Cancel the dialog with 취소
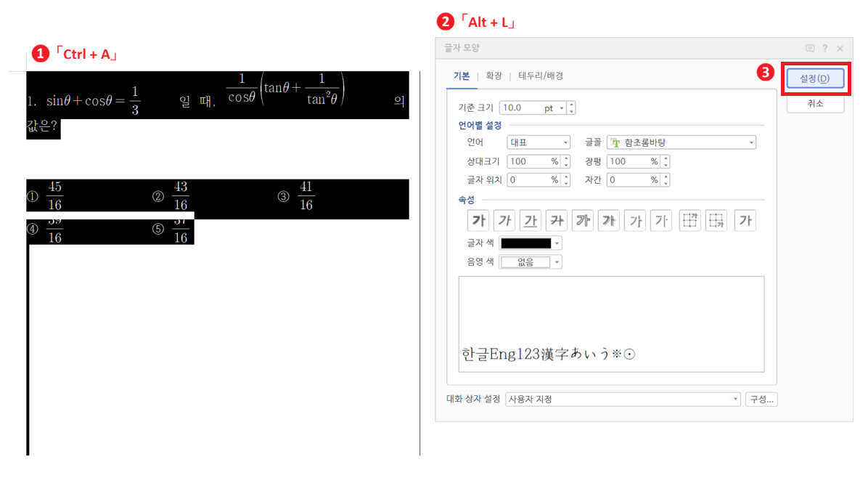Screen dimensions: 868x486 pos(815,103)
